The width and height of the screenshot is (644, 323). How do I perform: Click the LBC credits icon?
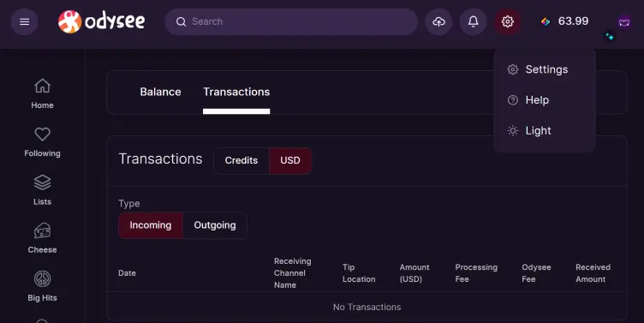[x=546, y=21]
